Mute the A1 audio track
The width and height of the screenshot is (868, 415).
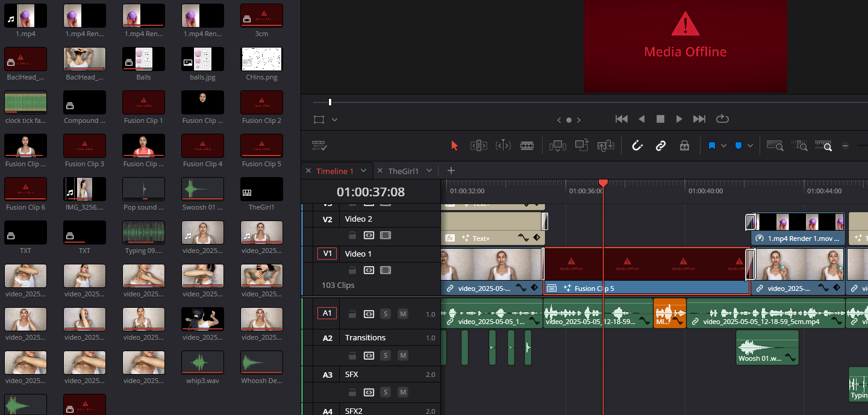click(x=402, y=314)
